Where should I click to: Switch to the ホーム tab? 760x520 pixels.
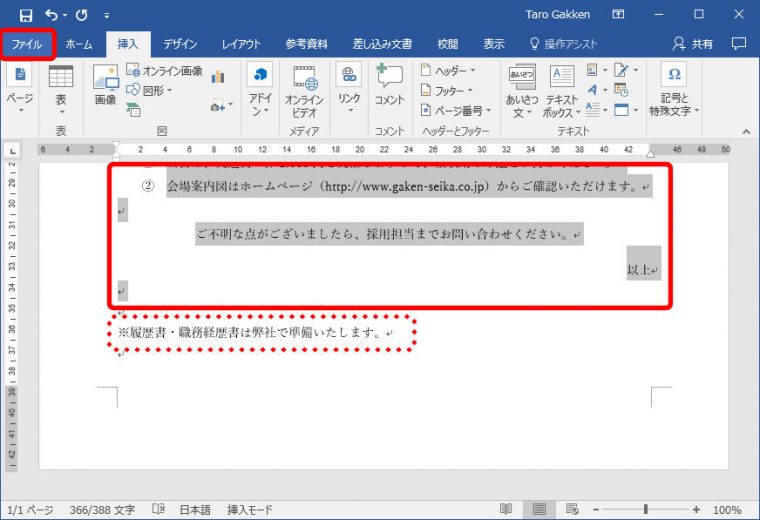[79, 45]
